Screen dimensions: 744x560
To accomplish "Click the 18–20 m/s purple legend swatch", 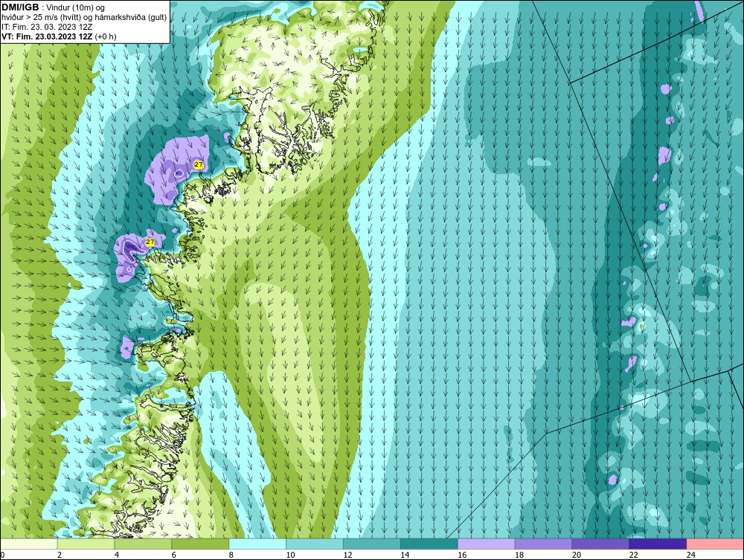I will coord(543,544).
